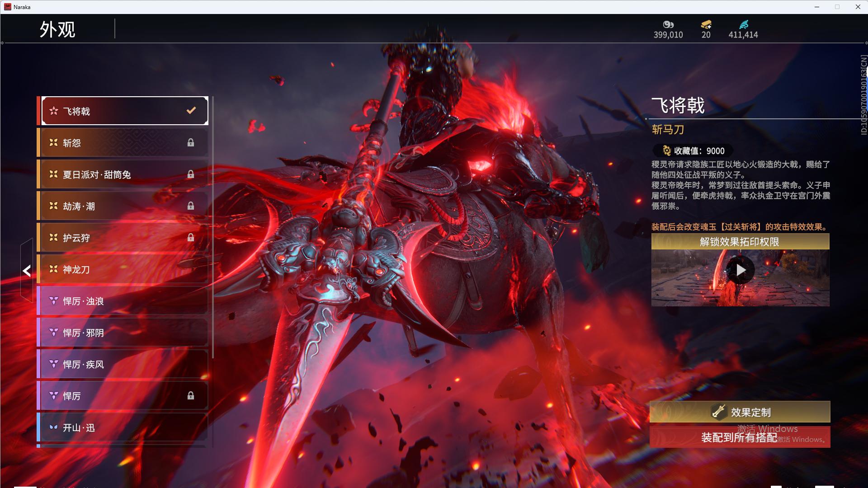Screen dimensions: 868x488
Task: Click the lock icon on 护云狩
Action: click(x=191, y=237)
